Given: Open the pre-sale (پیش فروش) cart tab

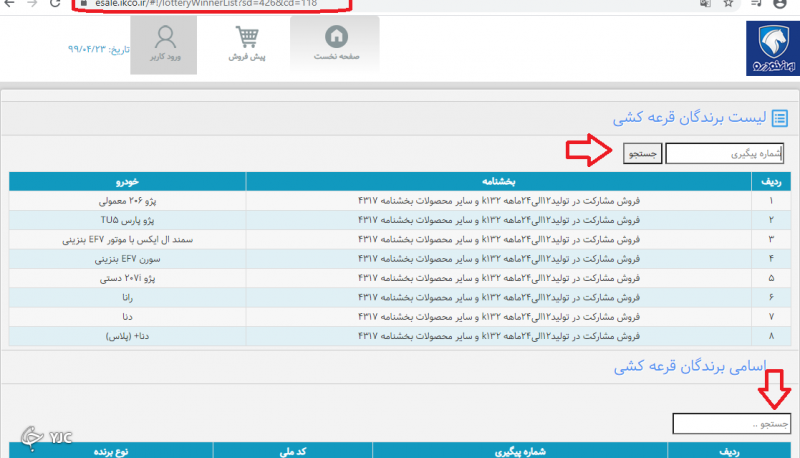Looking at the screenshot, I should tap(249, 45).
